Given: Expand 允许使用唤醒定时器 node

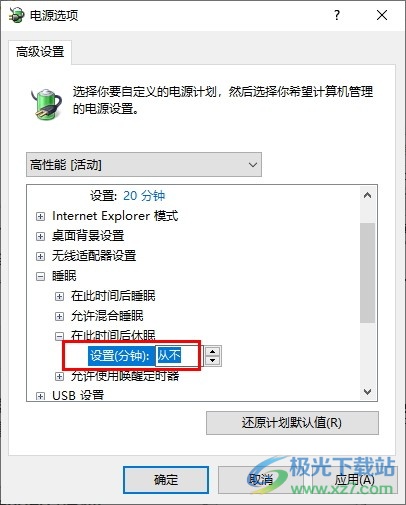Looking at the screenshot, I should pyautogui.click(x=59, y=376).
